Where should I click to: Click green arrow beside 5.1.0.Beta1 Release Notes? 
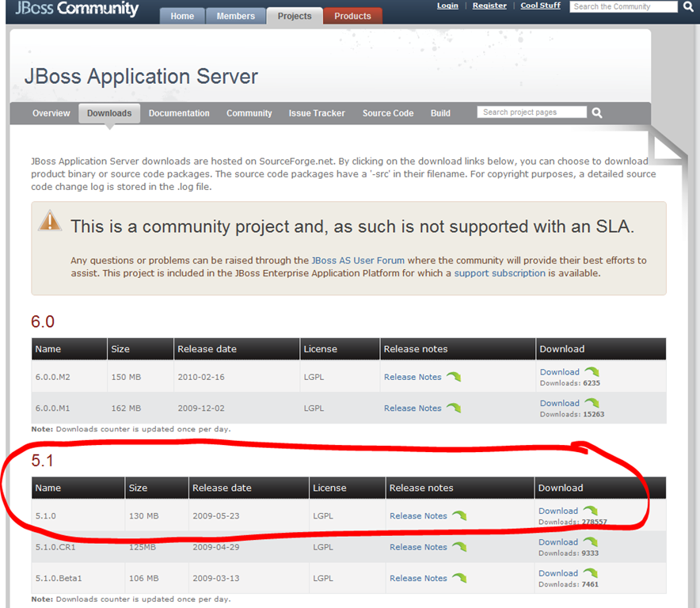[459, 578]
